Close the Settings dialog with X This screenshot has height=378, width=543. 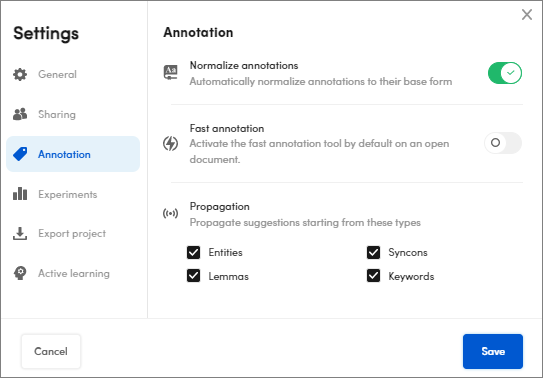pyautogui.click(x=527, y=15)
